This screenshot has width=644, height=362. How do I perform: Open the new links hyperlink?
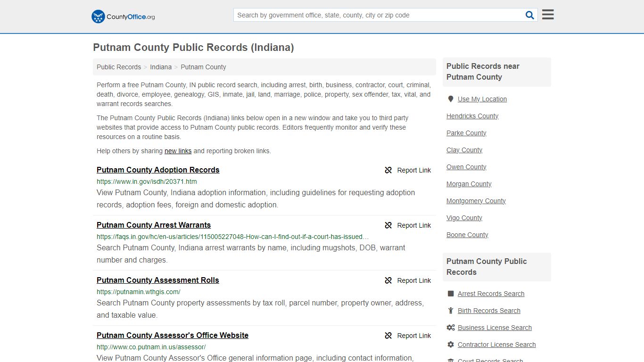point(178,151)
